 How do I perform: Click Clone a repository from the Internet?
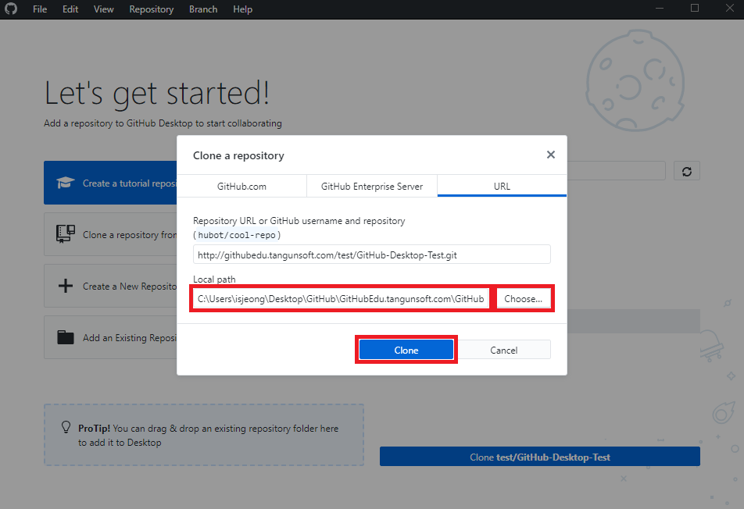click(x=111, y=234)
